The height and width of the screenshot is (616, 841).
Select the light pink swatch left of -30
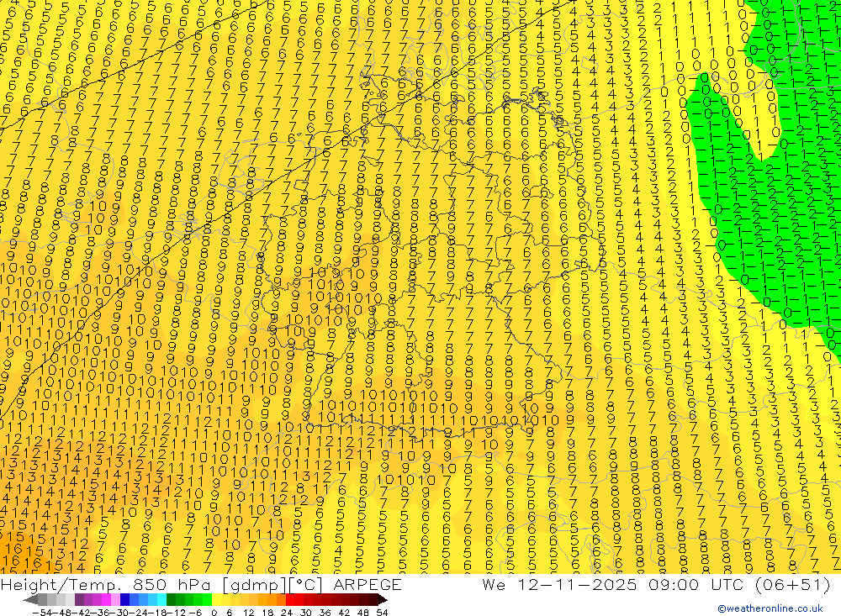coord(115,600)
